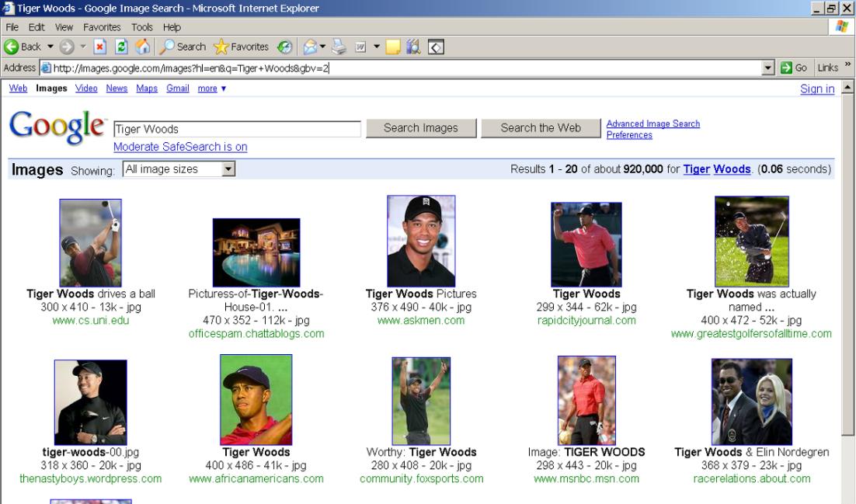Viewport: 856px width, 504px height.
Task: Click the Stop loading icon
Action: pyautogui.click(x=99, y=47)
